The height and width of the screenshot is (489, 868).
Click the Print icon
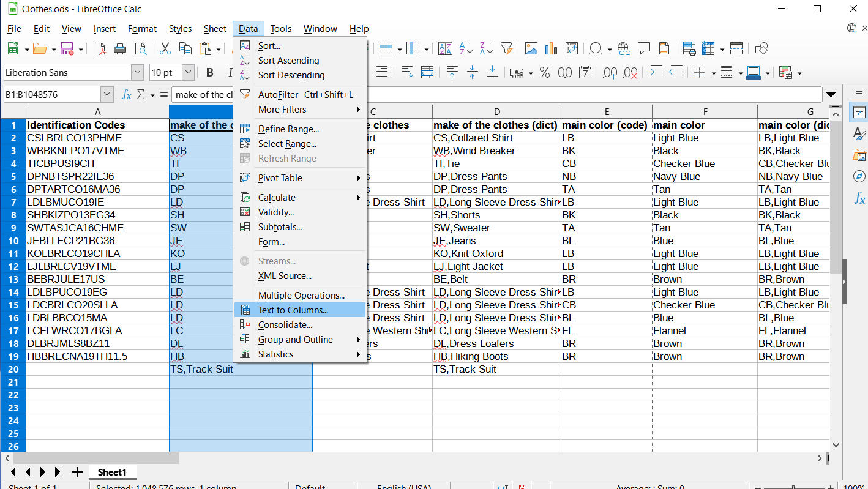[120, 49]
